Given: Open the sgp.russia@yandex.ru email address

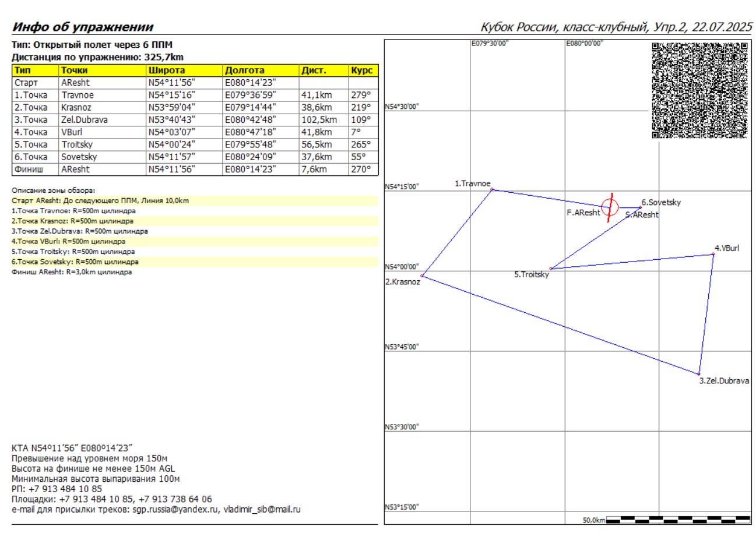Looking at the screenshot, I should (174, 509).
